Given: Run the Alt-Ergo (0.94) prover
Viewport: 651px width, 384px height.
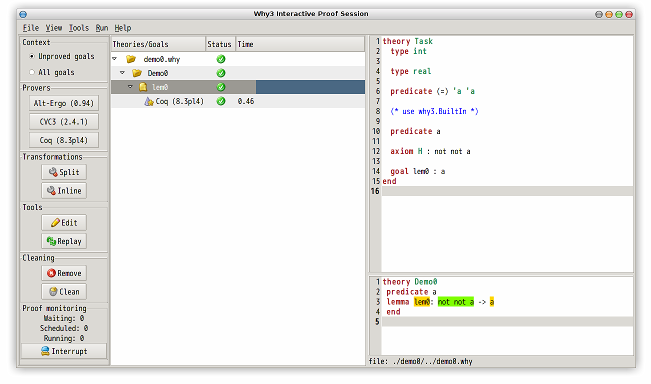Looking at the screenshot, I should [64, 103].
